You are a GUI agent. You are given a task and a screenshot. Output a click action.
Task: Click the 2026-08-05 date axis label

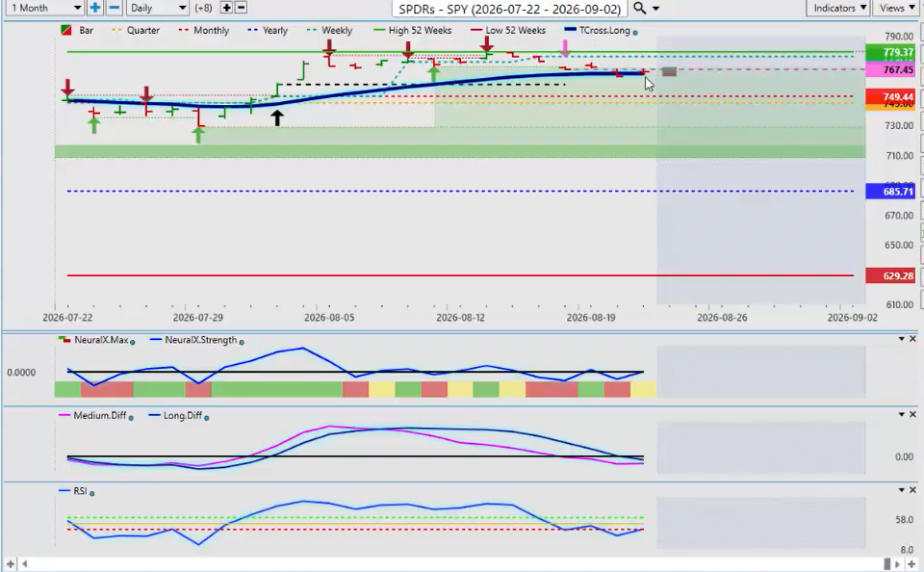click(329, 317)
